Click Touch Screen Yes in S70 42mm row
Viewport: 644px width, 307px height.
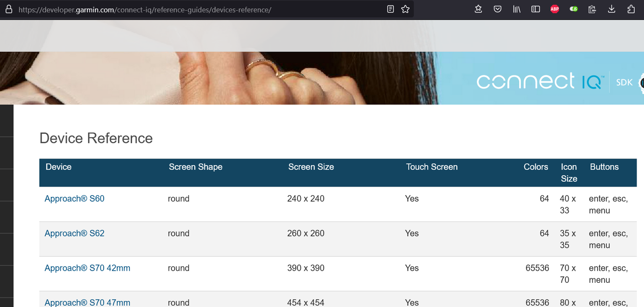tap(412, 268)
